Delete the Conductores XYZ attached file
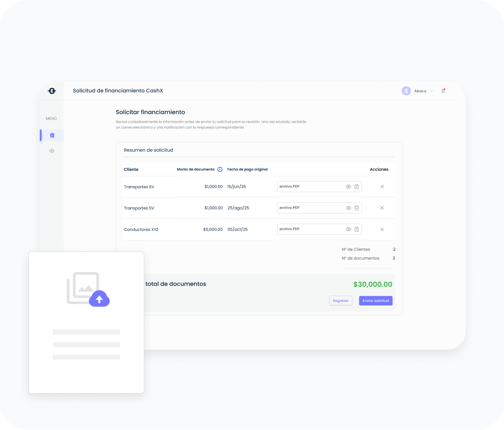504x430 pixels. tap(357, 229)
